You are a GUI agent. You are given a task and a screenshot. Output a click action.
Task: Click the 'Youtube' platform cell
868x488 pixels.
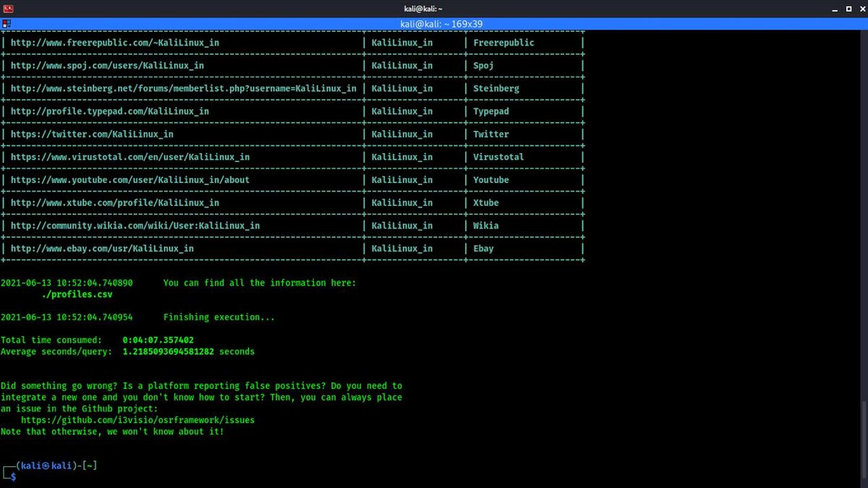pyautogui.click(x=491, y=180)
